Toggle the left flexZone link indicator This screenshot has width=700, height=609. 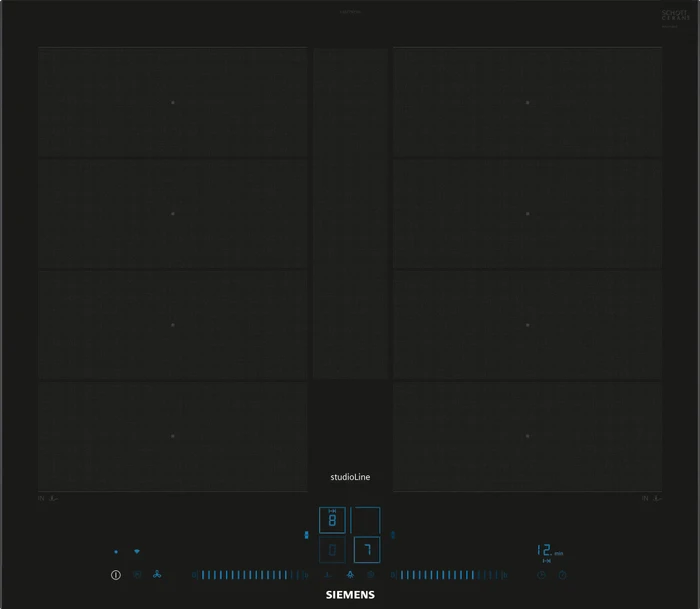pyautogui.click(x=306, y=535)
